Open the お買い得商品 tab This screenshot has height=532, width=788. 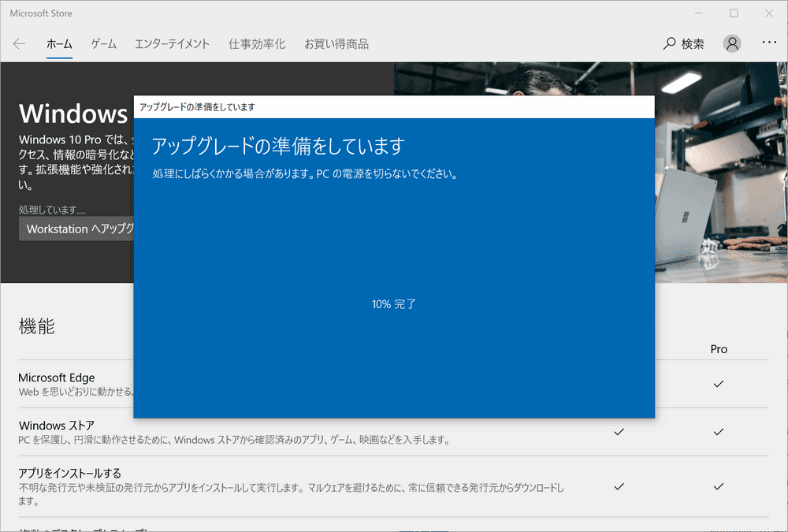(336, 44)
